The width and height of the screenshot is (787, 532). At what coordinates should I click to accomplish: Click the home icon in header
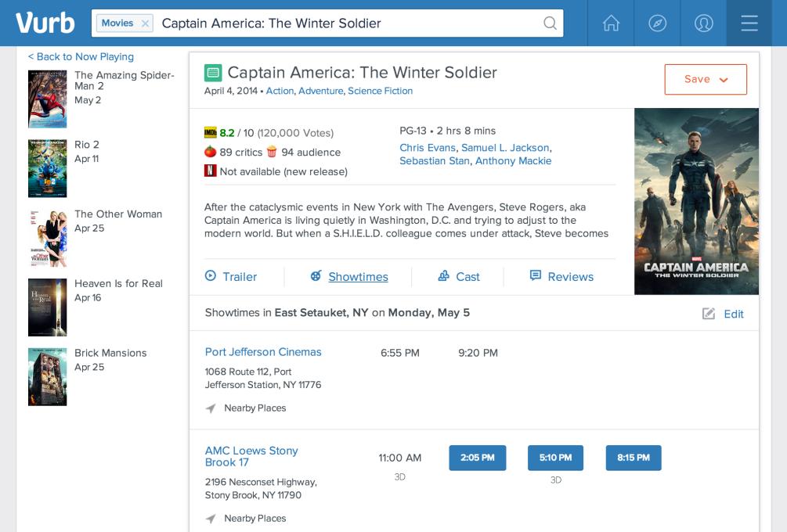(x=611, y=23)
